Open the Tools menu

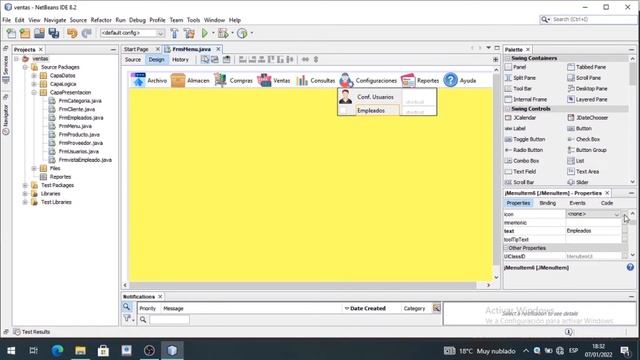pyautogui.click(x=193, y=20)
